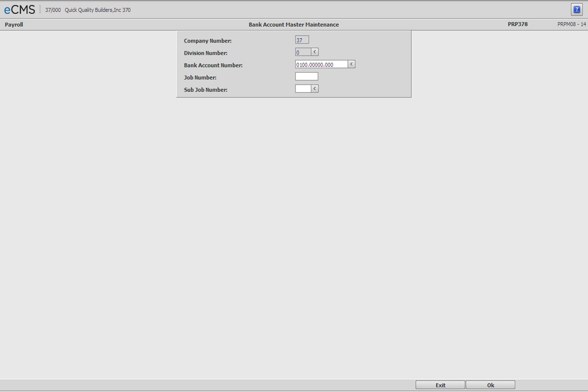Screen dimensions: 588x392
Task: Click the 37/000 company code text
Action: click(x=53, y=10)
